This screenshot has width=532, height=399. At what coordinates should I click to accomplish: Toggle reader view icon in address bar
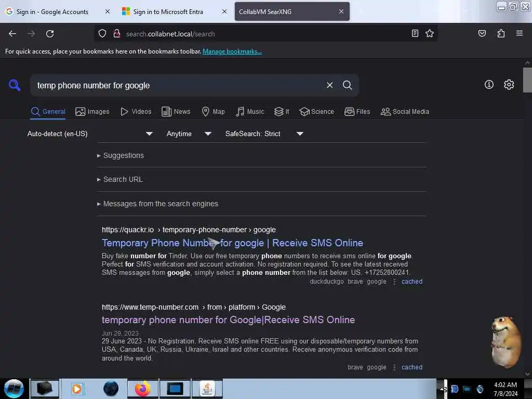415,33
